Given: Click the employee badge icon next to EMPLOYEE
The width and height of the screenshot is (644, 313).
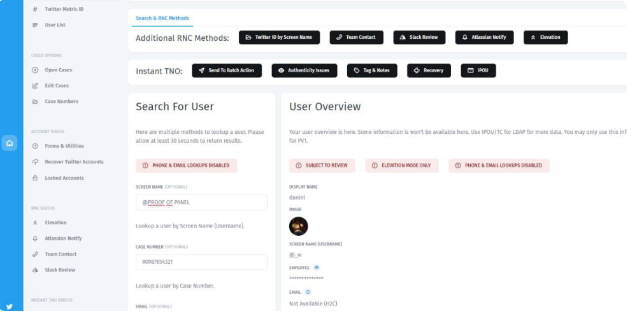Looking at the screenshot, I should (x=316, y=267).
